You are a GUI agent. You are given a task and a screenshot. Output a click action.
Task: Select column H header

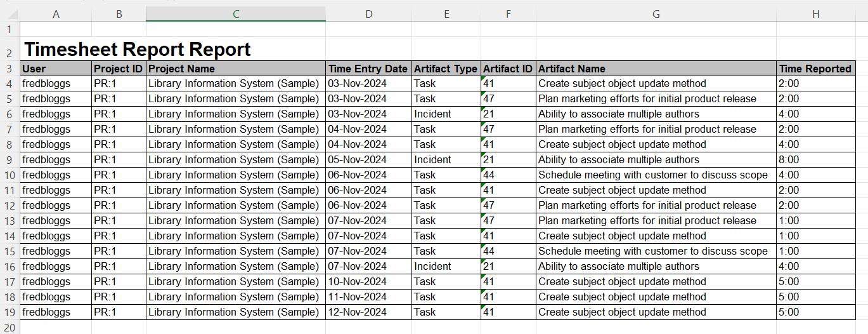pos(815,14)
